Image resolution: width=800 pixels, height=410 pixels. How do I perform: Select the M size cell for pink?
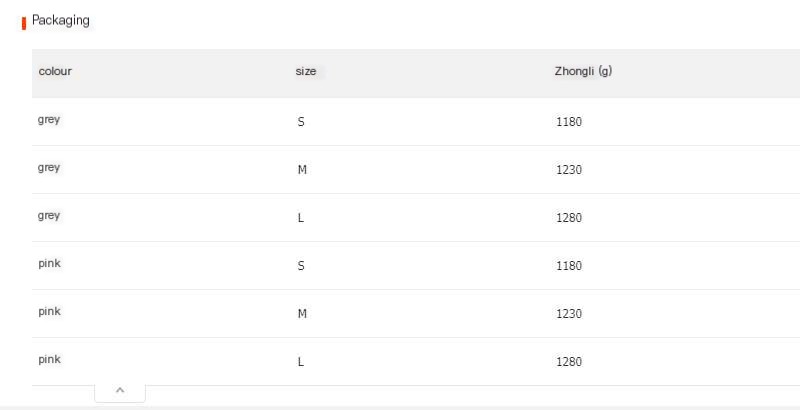302,314
